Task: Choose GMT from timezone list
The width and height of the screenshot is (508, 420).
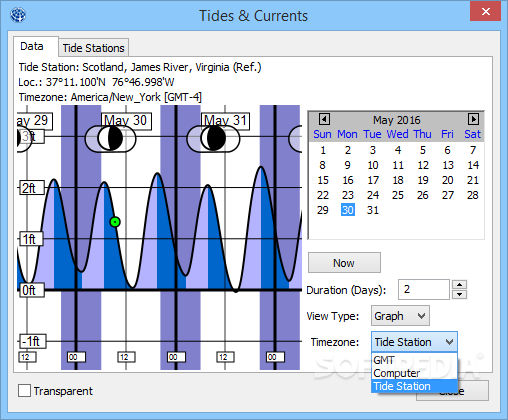Action: [414, 360]
